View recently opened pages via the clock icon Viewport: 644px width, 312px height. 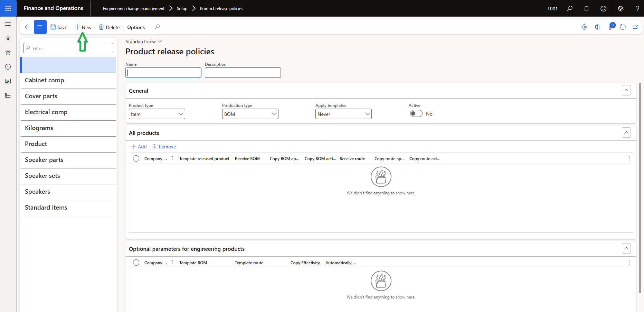point(8,67)
